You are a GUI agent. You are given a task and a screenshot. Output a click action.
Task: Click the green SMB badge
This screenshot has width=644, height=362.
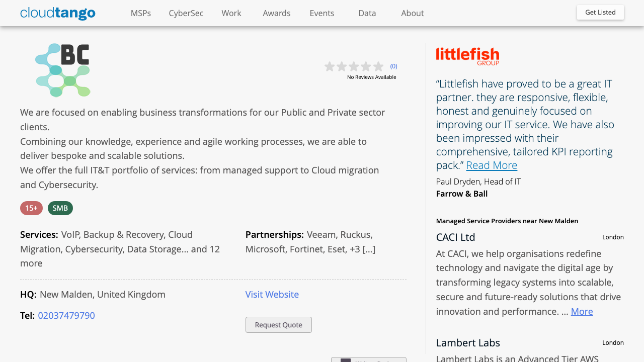[x=60, y=208]
